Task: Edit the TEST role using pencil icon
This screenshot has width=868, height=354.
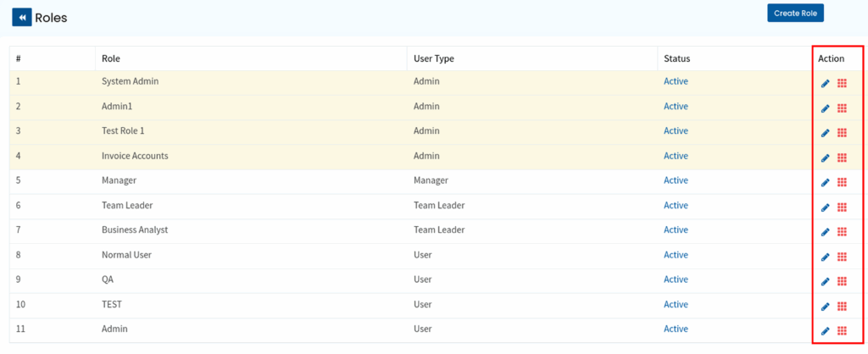Action: tap(825, 306)
